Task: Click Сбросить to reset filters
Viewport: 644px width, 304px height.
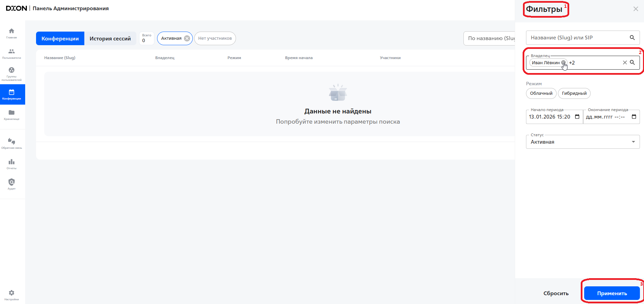Action: [556, 293]
